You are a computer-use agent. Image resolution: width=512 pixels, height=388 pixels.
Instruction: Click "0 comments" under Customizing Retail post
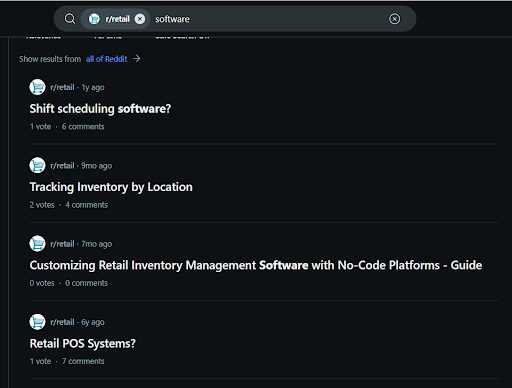pyautogui.click(x=86, y=283)
